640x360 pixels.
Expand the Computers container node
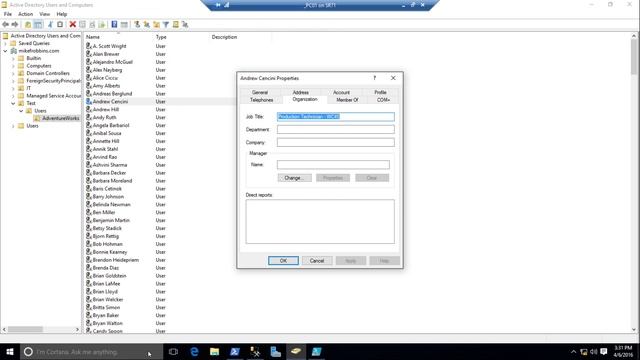pyautogui.click(x=13, y=66)
